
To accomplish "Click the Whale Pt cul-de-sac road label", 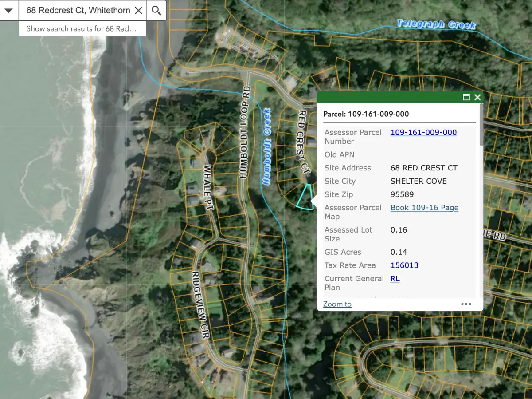I will pos(209,182).
